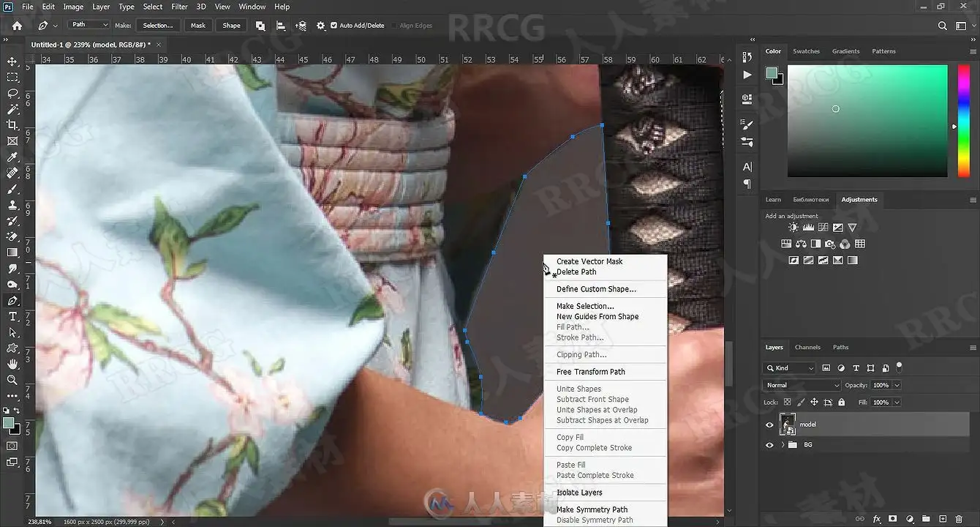Open the layer Kind filter dropdown
980x527 pixels.
click(x=789, y=367)
